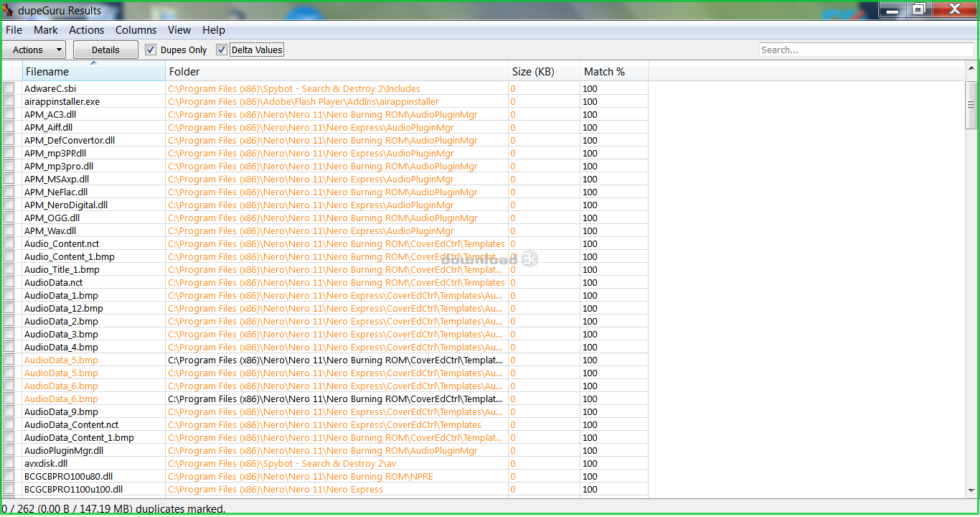Click the size value in the APM_Wav.dll row
This screenshot has height=517, width=980.
tap(513, 230)
